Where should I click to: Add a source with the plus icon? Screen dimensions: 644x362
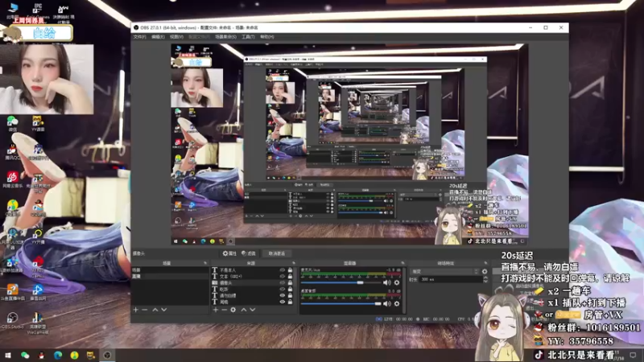(216, 310)
